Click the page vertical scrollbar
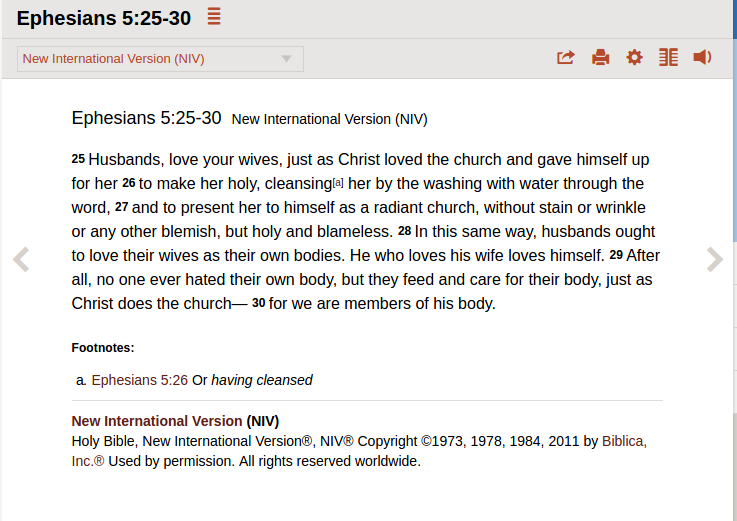 (x=735, y=260)
